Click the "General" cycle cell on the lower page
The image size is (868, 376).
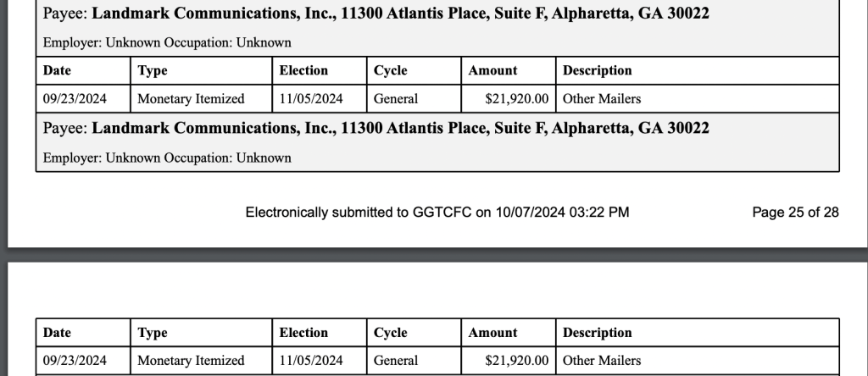[396, 361]
